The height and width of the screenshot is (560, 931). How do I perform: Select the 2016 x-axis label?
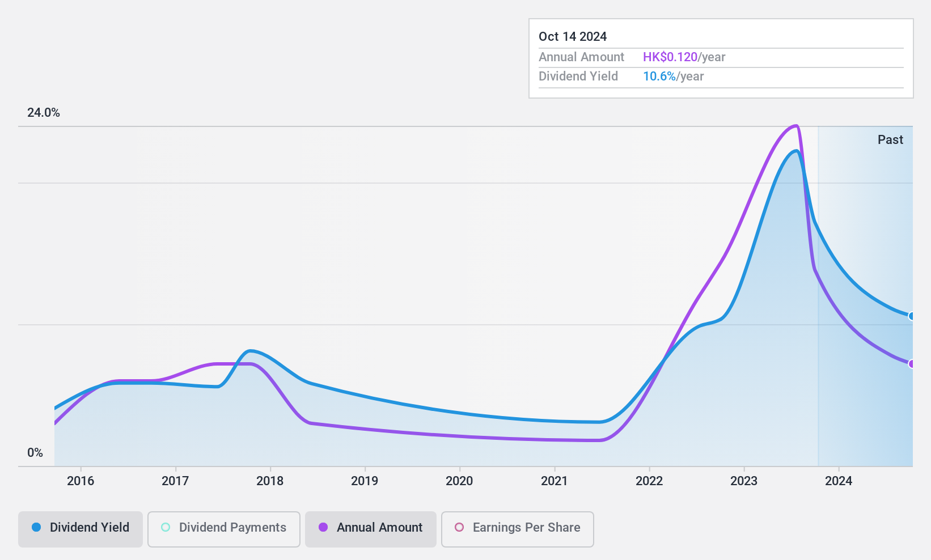point(81,481)
